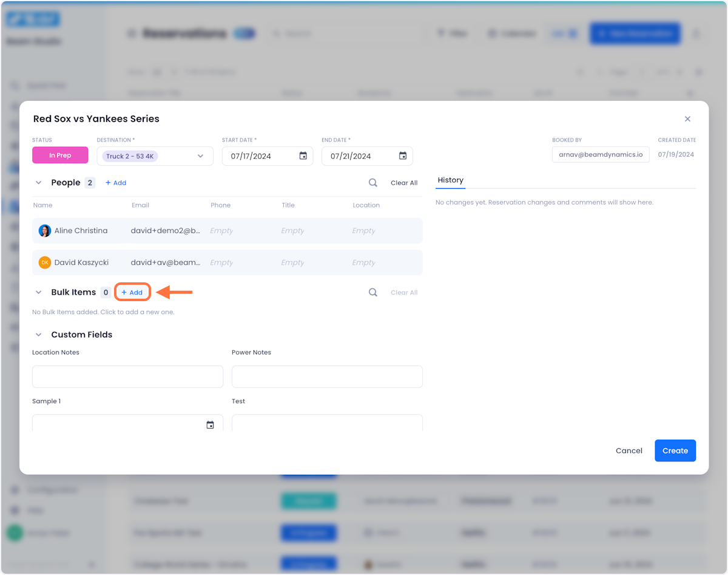Add a person with + Add in People
Viewport: 728px width, 575px height.
click(116, 183)
